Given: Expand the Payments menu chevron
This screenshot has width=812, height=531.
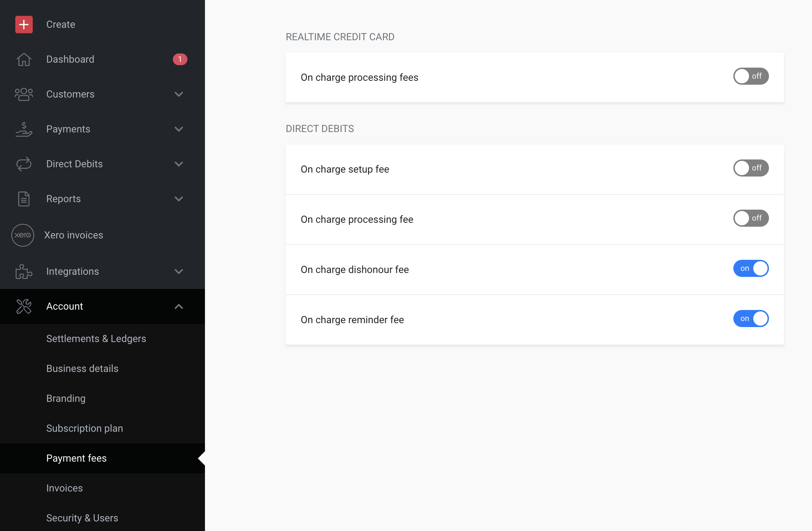Looking at the screenshot, I should click(x=179, y=129).
